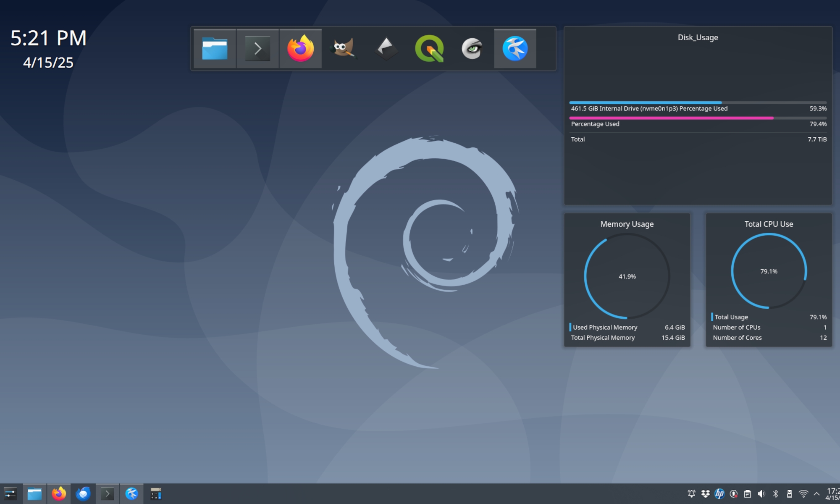840x504 pixels.
Task: Expand the hidden system tray icons arrow
Action: [817, 494]
